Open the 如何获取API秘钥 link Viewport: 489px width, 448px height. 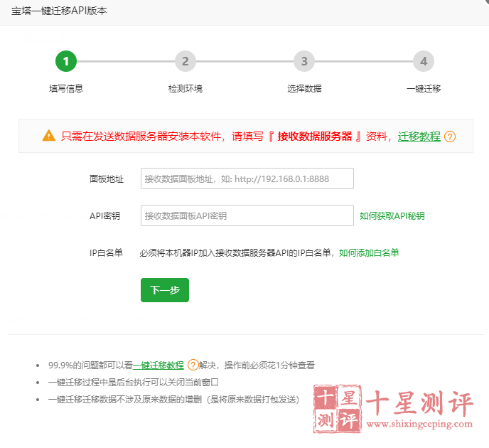pyautogui.click(x=392, y=215)
